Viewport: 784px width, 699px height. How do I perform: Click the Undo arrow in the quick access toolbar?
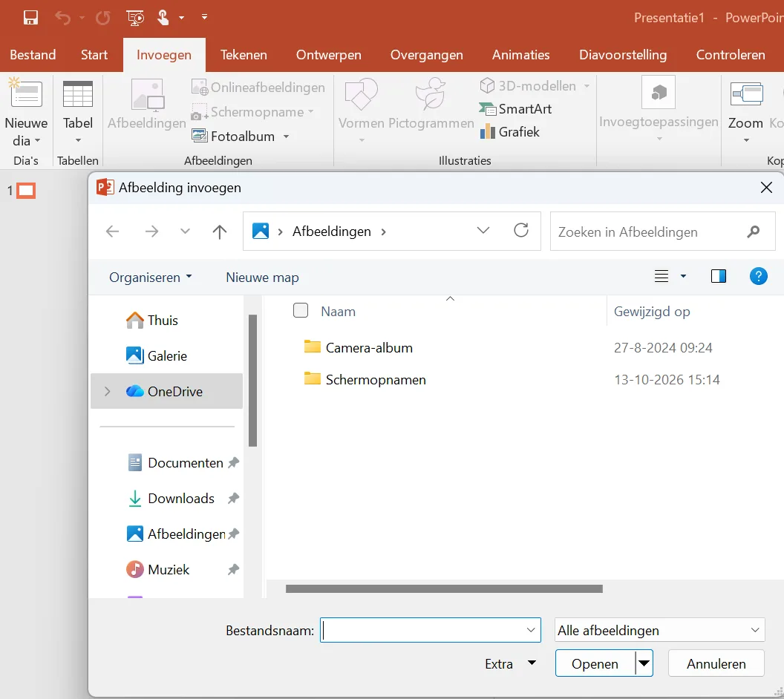[x=63, y=18]
